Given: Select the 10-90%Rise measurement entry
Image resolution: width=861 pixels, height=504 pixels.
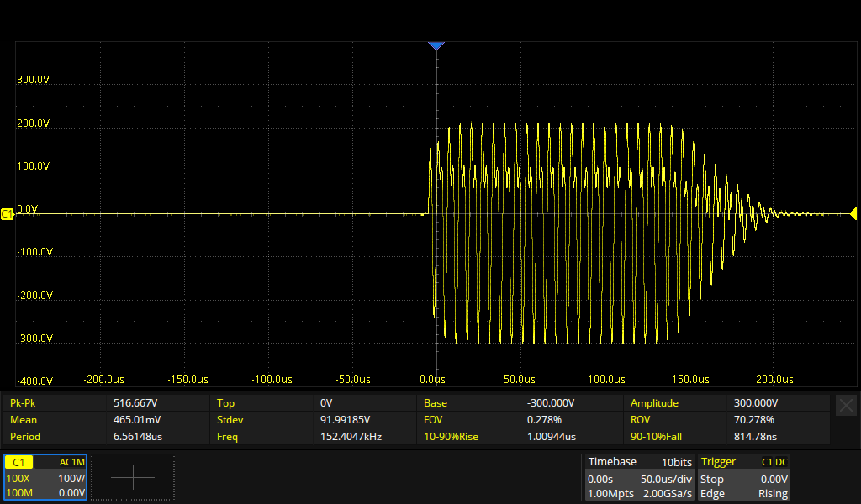Looking at the screenshot, I should point(471,437).
